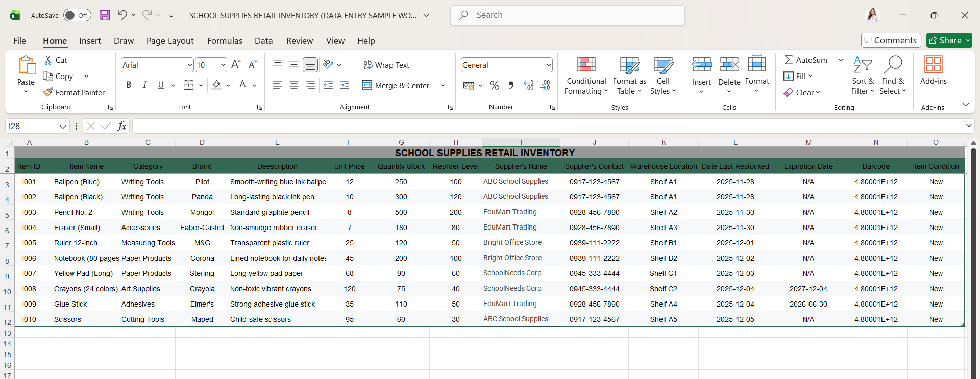Click the Format Painter brush icon
Screen dimensions: 980x379
pyautogui.click(x=48, y=92)
